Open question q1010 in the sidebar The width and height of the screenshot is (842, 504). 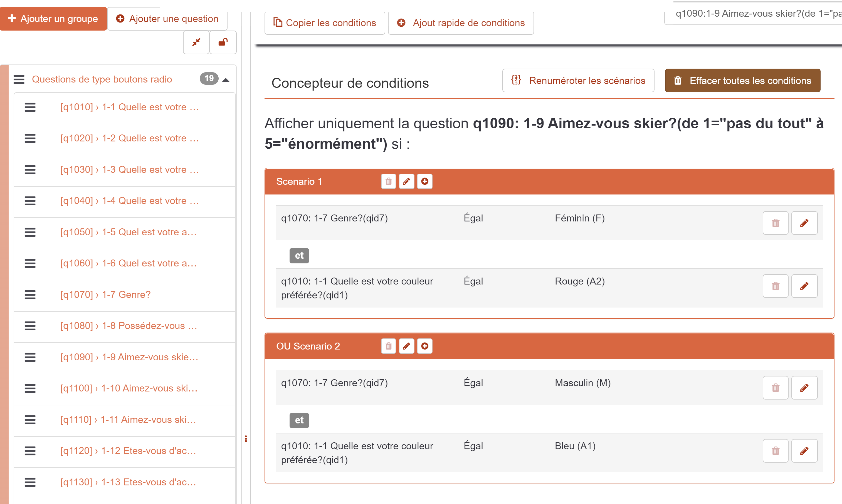tap(129, 107)
